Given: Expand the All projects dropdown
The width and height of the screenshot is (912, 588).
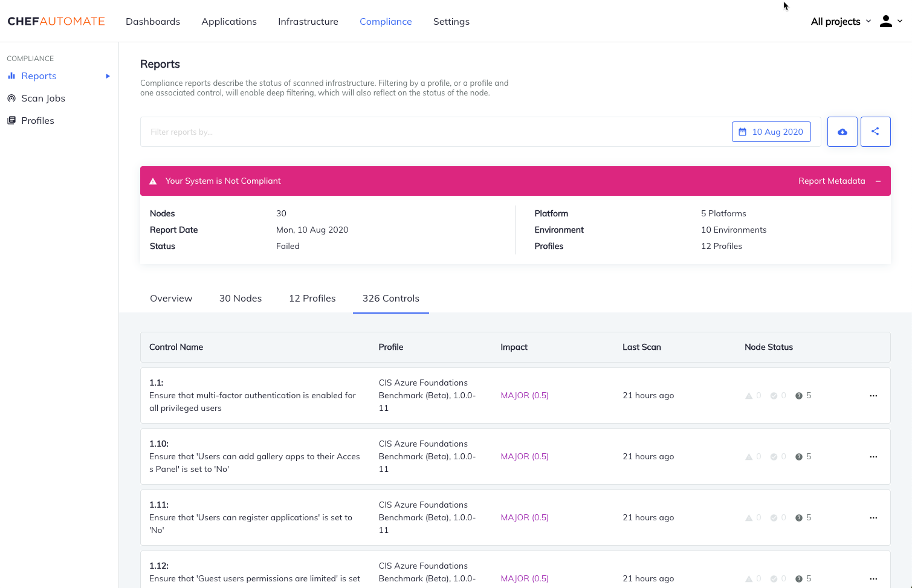Looking at the screenshot, I should pyautogui.click(x=840, y=21).
